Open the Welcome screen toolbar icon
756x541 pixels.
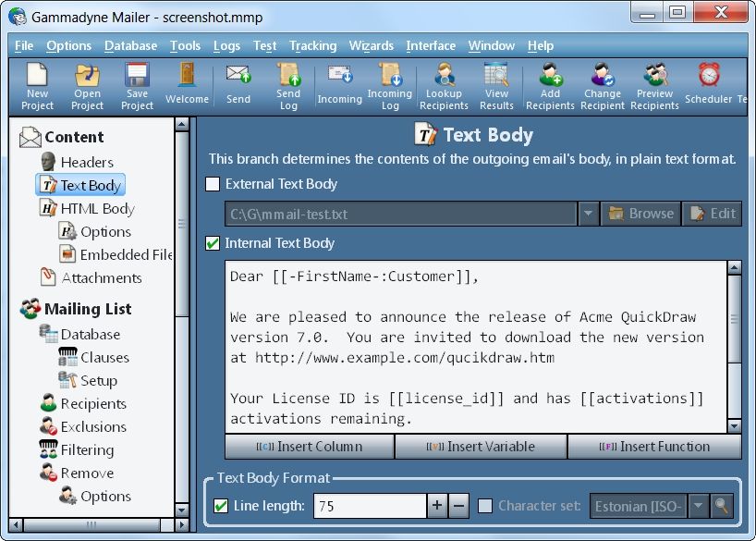click(187, 84)
